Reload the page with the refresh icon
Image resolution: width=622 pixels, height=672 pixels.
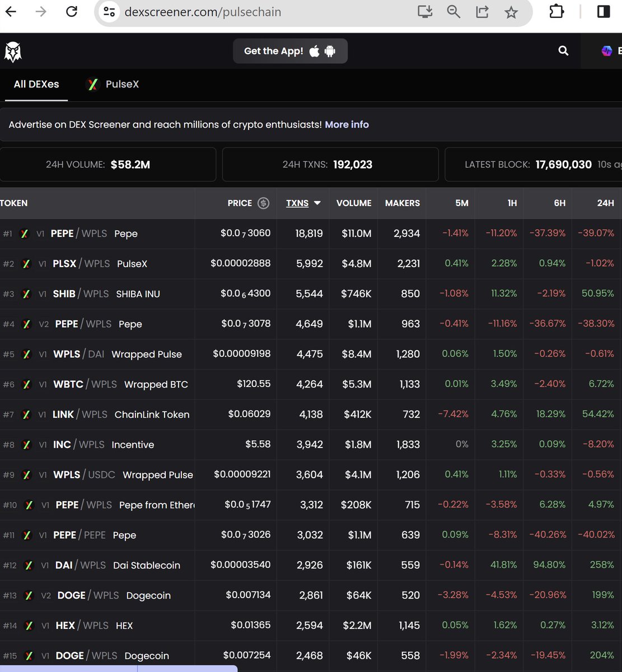pyautogui.click(x=72, y=11)
